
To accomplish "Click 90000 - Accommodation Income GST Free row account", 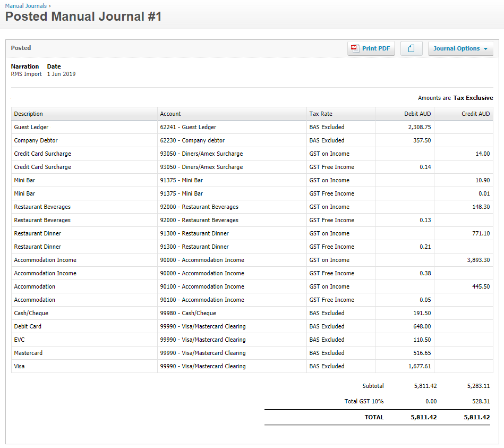I will (x=202, y=273).
